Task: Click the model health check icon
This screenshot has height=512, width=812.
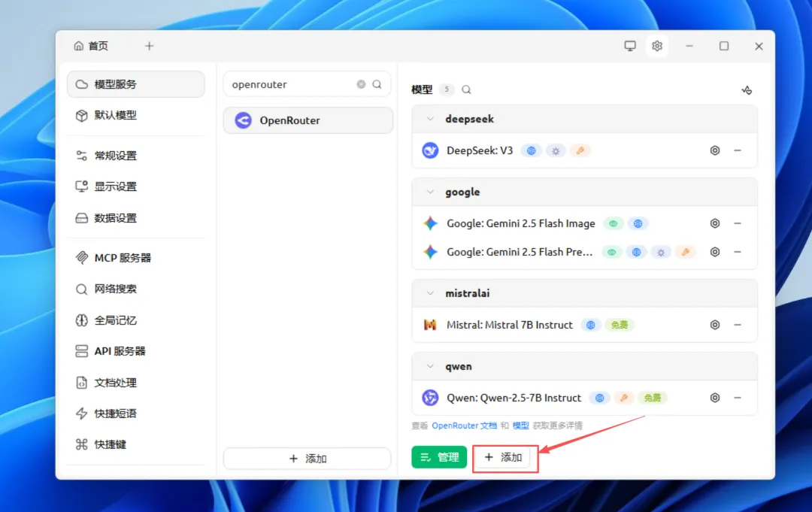Action: click(x=747, y=90)
